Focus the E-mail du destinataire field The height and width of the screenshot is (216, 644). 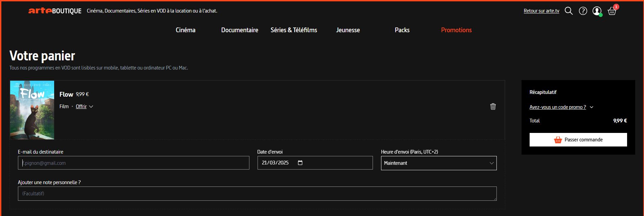(134, 163)
